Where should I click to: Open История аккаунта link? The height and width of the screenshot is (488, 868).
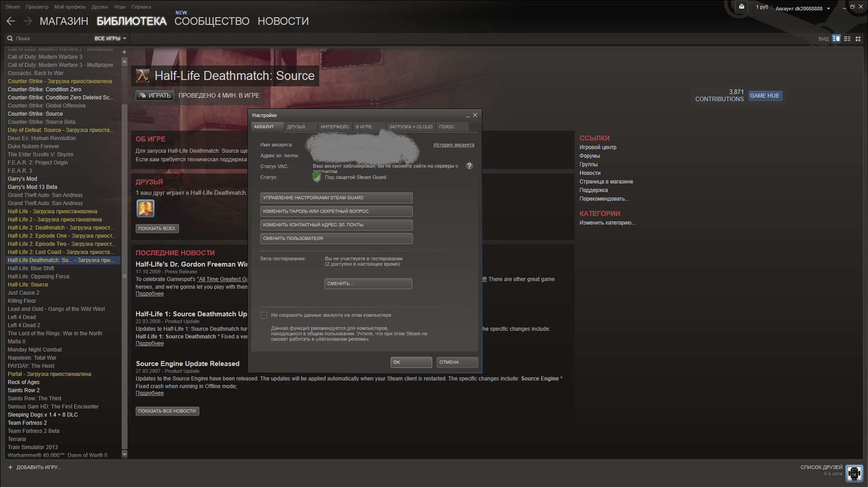(x=453, y=145)
